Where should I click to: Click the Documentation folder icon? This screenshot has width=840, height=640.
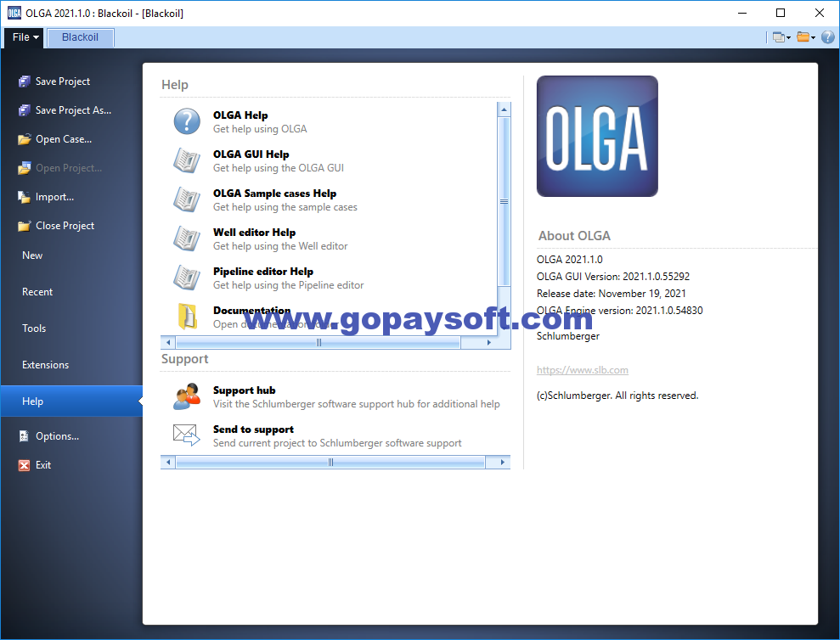pyautogui.click(x=187, y=317)
